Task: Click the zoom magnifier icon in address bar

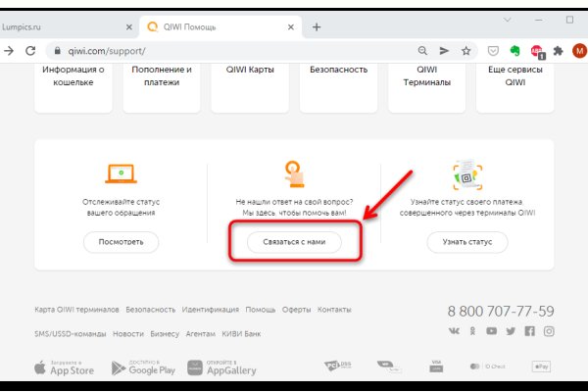Action: (x=422, y=50)
